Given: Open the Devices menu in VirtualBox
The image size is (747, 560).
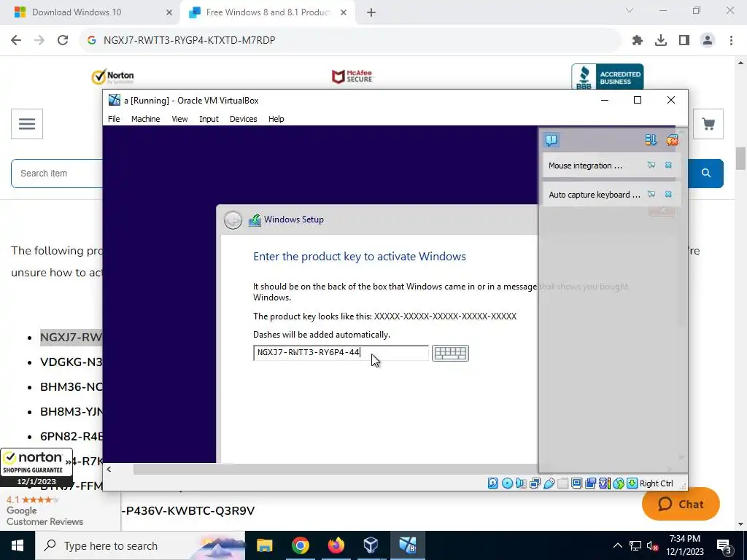Looking at the screenshot, I should (x=243, y=119).
